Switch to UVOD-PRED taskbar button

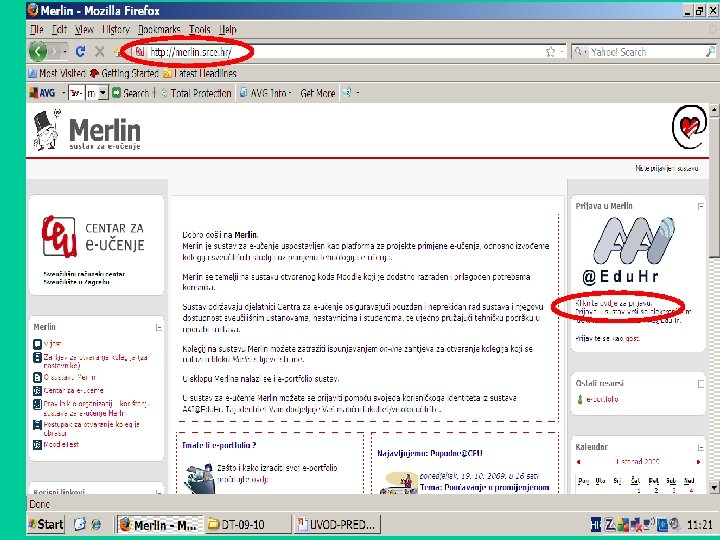point(337,524)
